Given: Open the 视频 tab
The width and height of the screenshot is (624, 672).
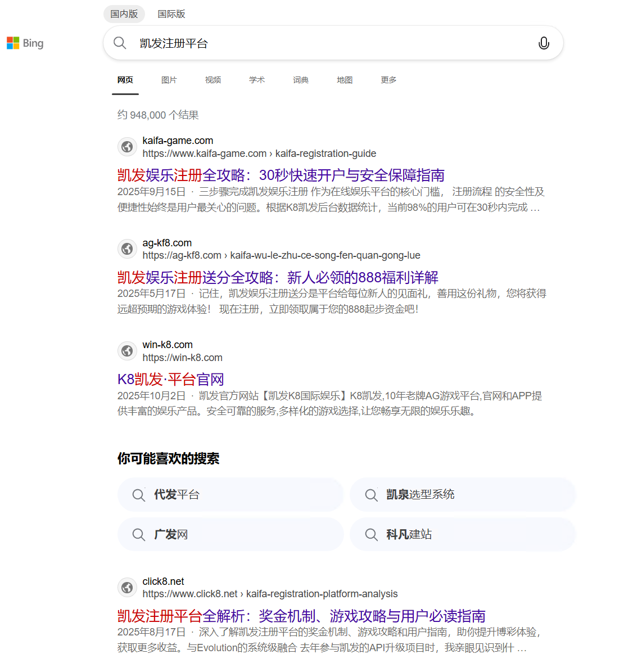Looking at the screenshot, I should [213, 80].
